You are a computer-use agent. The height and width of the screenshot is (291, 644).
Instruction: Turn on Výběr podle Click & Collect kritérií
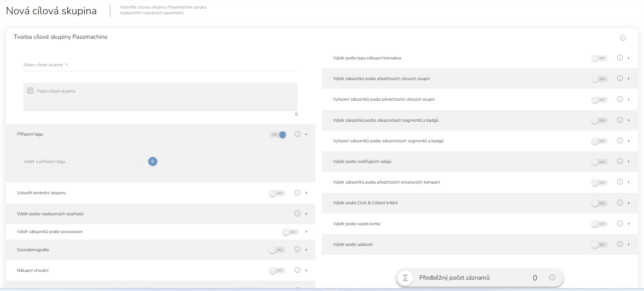[x=600, y=203]
